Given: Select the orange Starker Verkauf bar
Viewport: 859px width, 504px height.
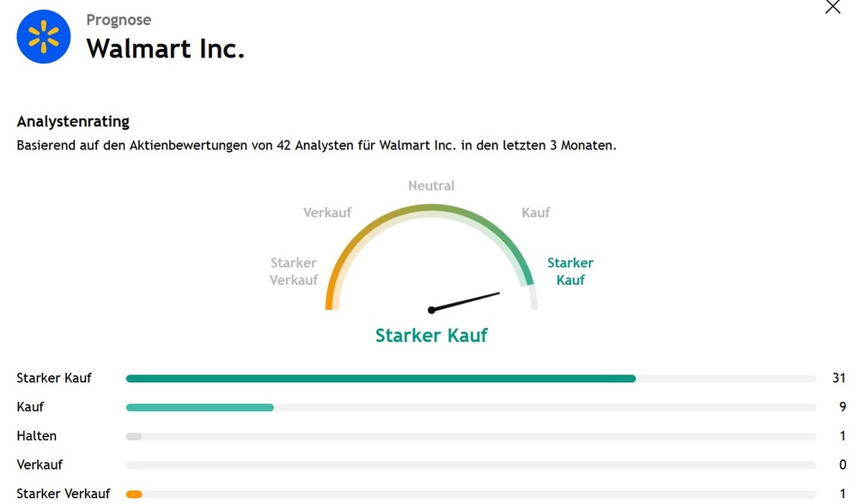Looking at the screenshot, I should click(x=134, y=495).
